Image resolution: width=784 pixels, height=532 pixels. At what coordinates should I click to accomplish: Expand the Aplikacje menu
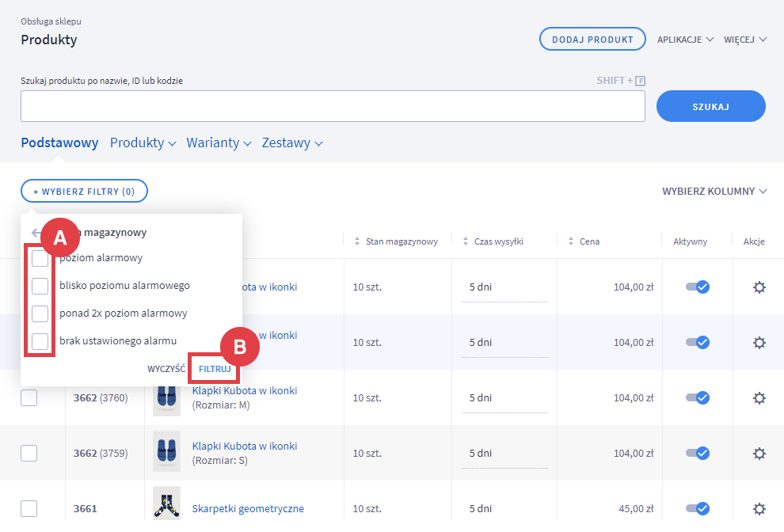point(685,40)
